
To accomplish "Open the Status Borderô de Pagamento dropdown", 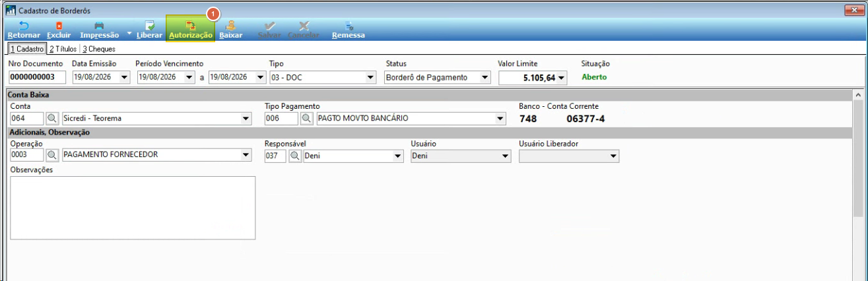I will tap(485, 77).
